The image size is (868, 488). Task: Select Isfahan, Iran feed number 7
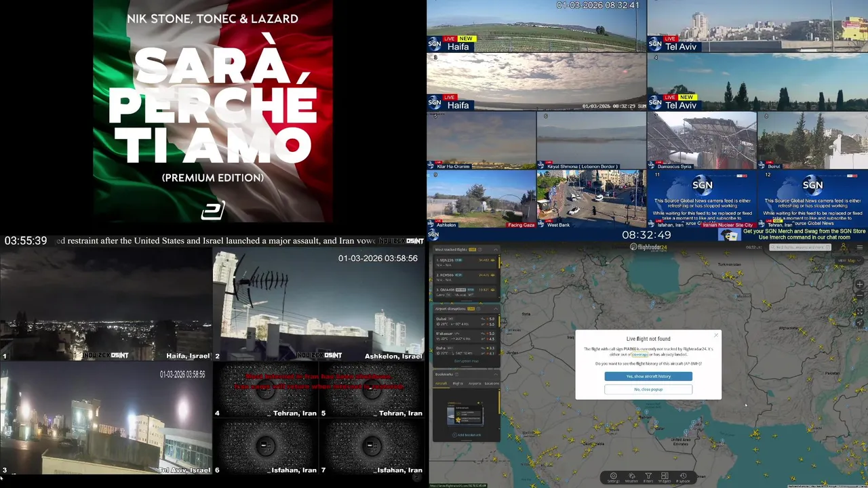(372, 447)
